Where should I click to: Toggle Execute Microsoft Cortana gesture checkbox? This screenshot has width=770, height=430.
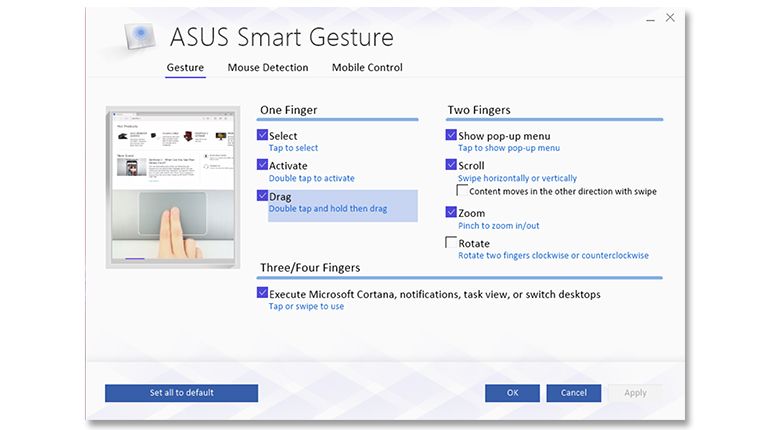tap(263, 294)
